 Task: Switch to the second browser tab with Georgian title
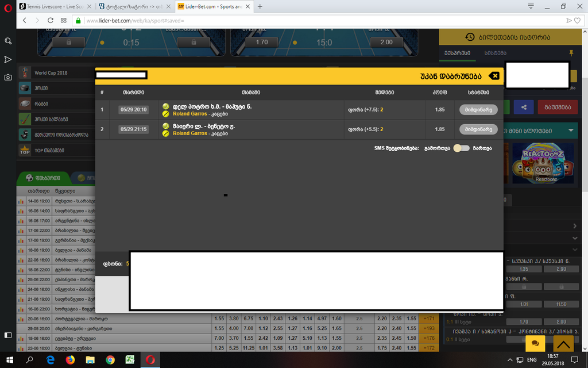pos(134,6)
